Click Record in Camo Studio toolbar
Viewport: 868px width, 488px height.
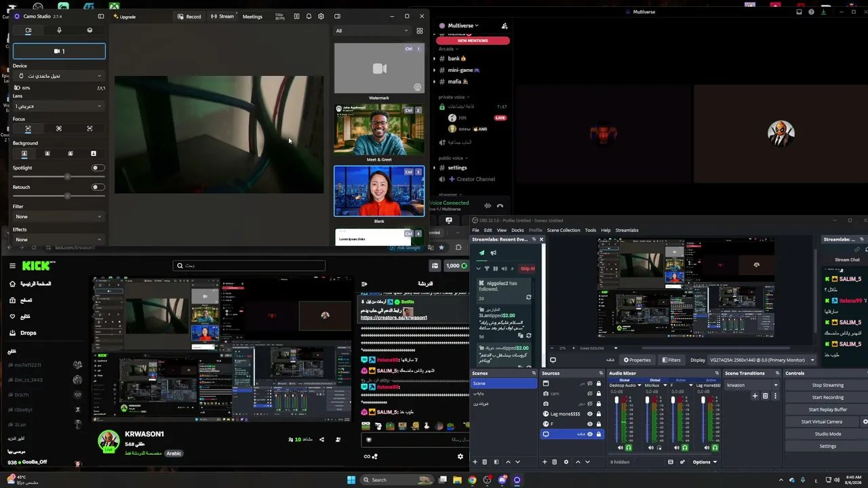189,16
